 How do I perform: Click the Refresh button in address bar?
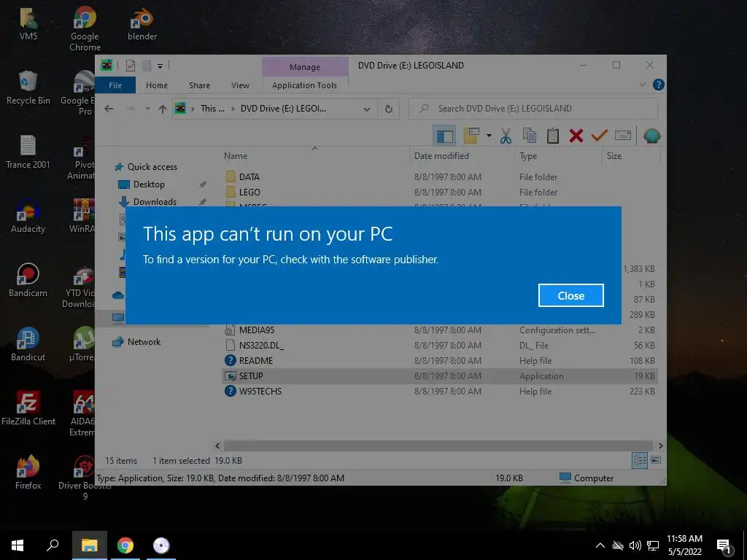388,109
